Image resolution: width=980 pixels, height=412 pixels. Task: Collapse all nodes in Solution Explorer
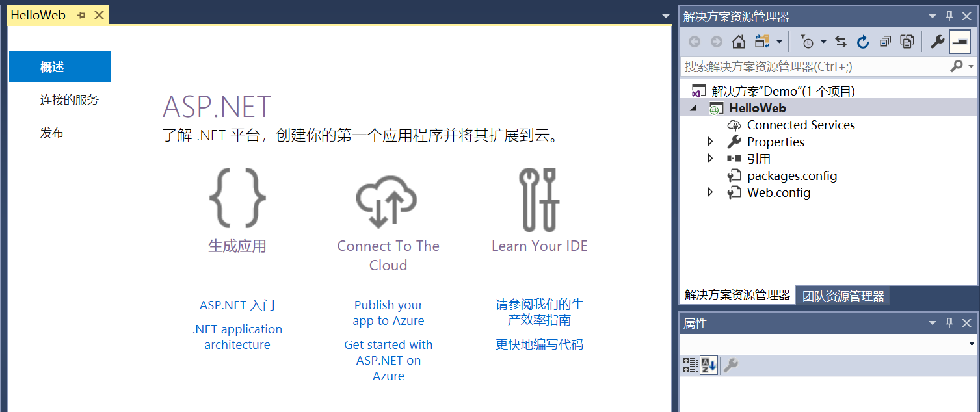(x=885, y=42)
